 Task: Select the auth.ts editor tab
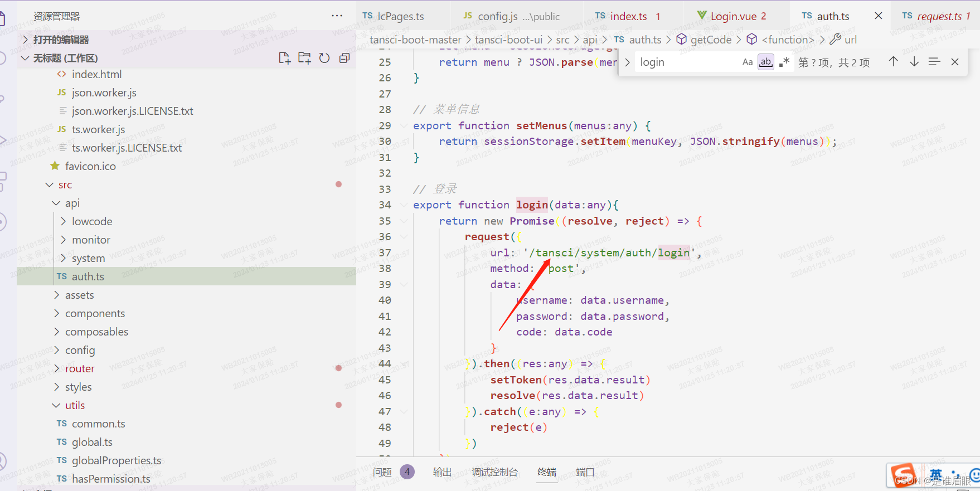pyautogui.click(x=833, y=16)
